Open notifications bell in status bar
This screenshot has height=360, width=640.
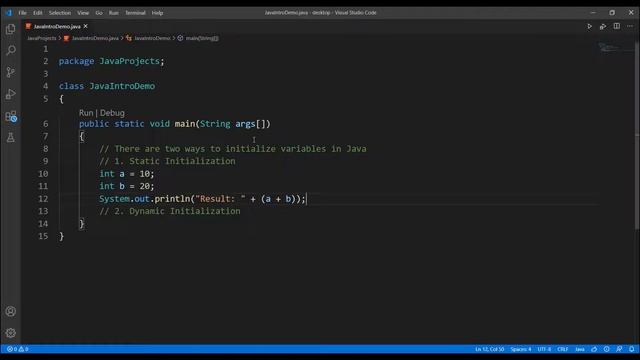(631, 349)
